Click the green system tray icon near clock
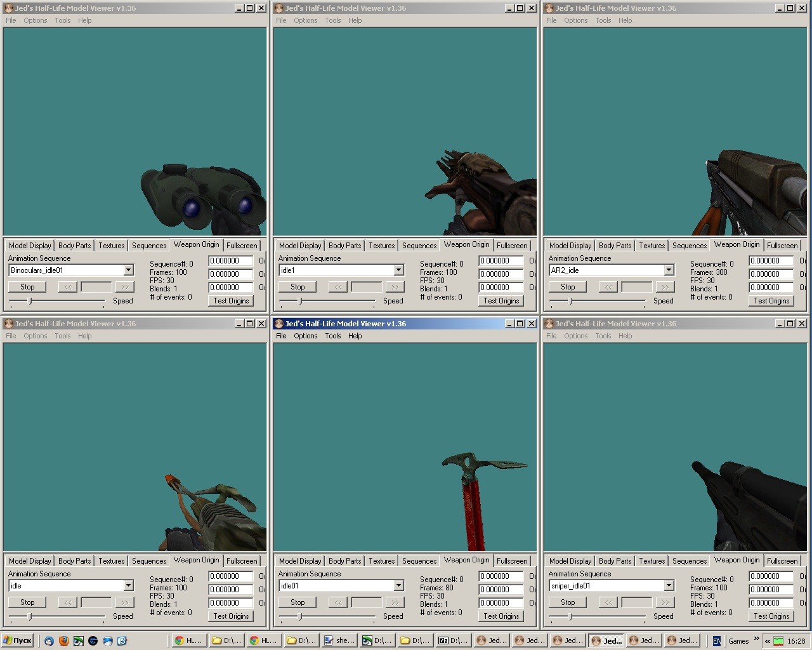812x650 pixels. tap(778, 640)
